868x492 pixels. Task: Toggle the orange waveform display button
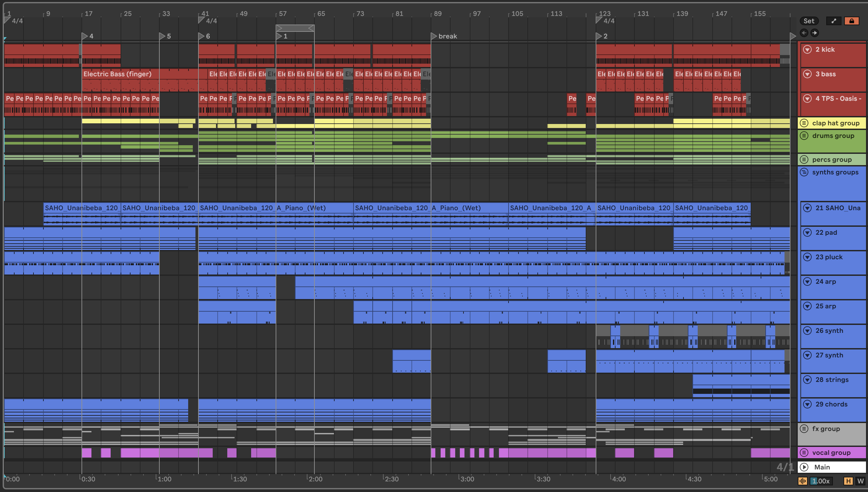[x=802, y=481]
